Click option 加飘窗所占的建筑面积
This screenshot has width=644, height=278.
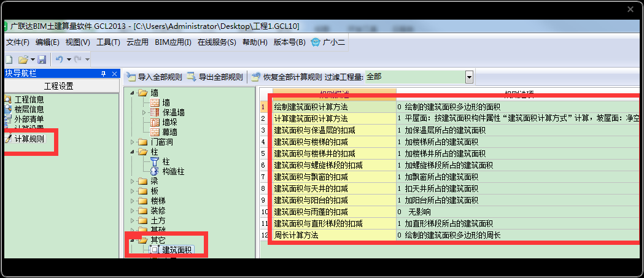tap(441, 177)
